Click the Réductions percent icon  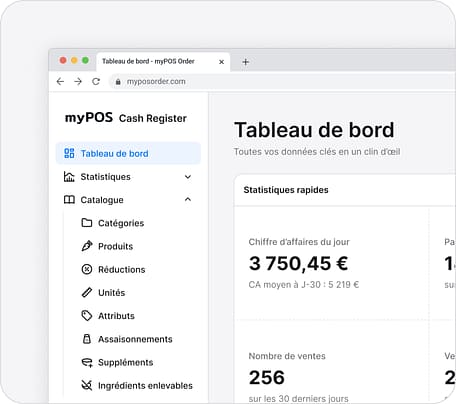pos(87,269)
